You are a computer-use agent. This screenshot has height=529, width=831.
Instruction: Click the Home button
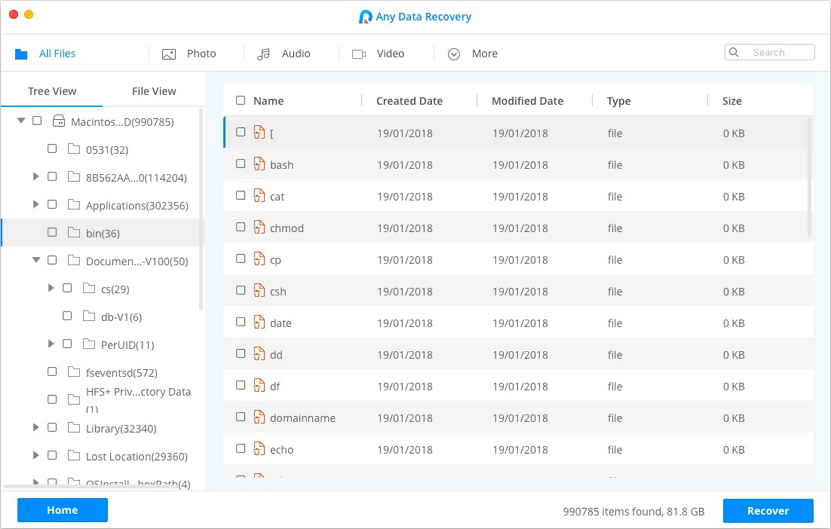tap(63, 510)
